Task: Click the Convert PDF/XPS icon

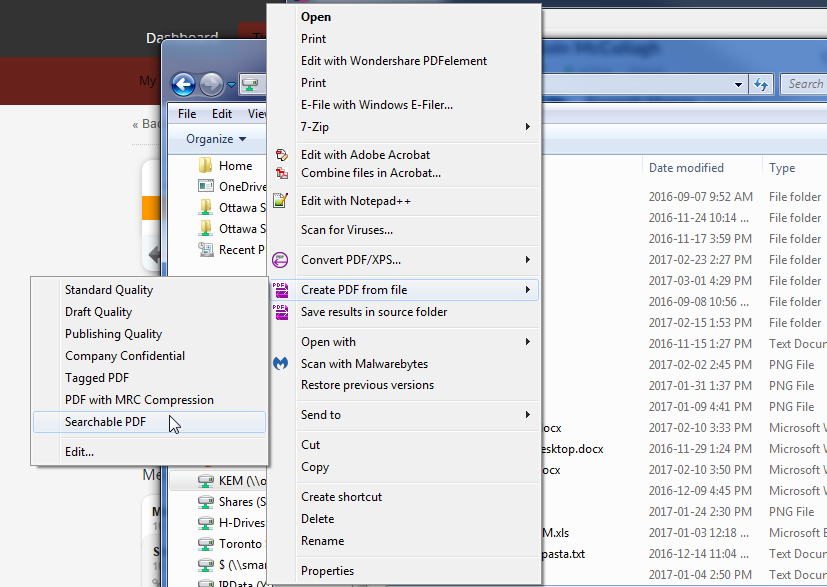Action: 280,259
